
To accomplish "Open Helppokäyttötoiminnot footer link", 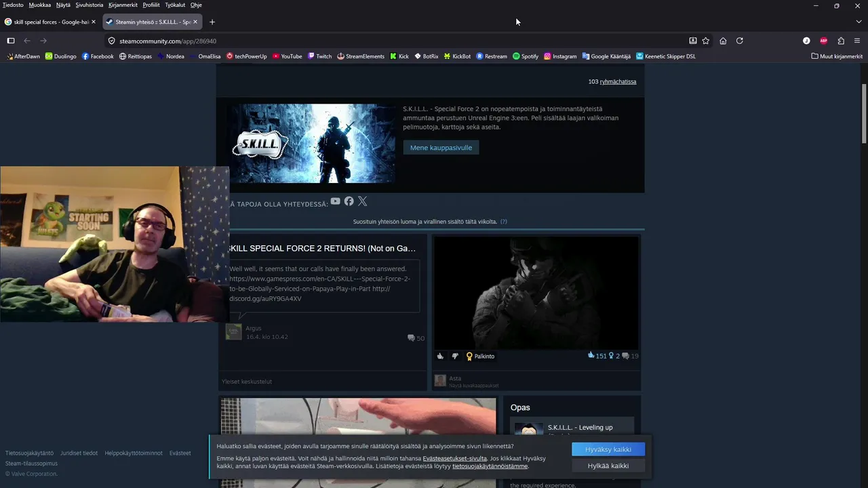I will tap(134, 453).
